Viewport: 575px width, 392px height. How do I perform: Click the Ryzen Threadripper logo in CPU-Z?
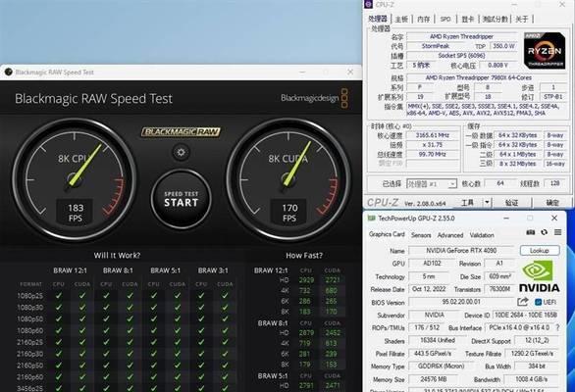pyautogui.click(x=545, y=51)
